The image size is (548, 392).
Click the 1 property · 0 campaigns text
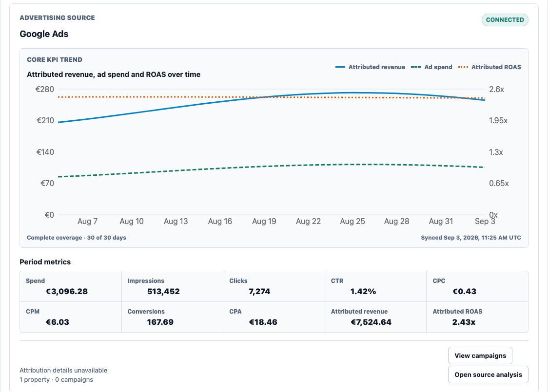(56, 379)
